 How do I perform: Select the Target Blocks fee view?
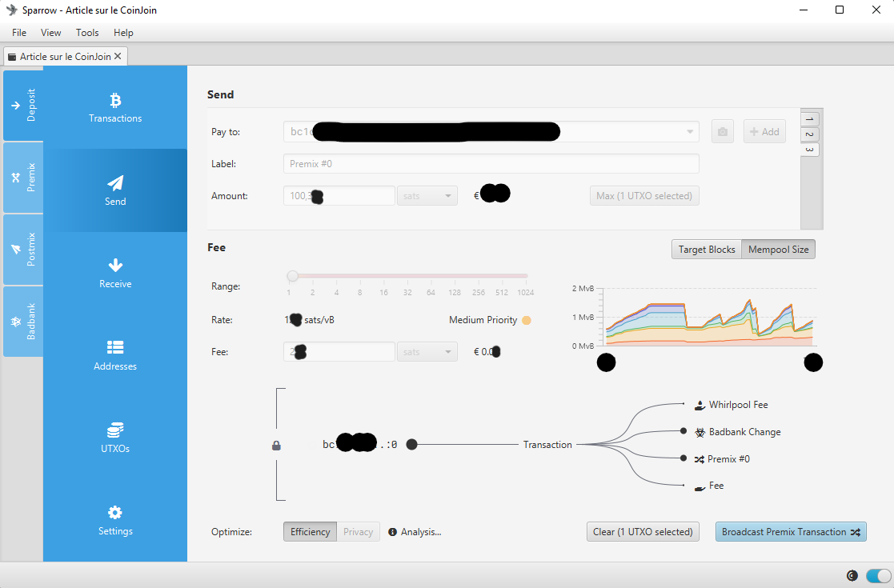click(x=707, y=250)
